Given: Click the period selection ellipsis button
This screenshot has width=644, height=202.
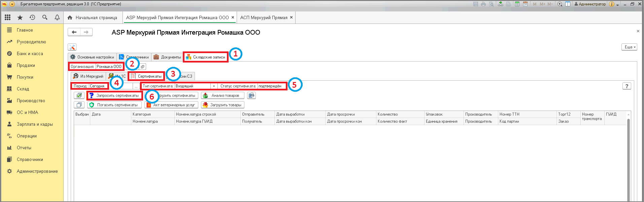Looking at the screenshot, I should (x=136, y=86).
